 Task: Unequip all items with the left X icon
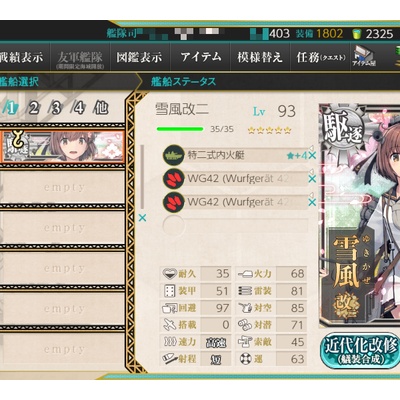pyautogui.click(x=142, y=218)
